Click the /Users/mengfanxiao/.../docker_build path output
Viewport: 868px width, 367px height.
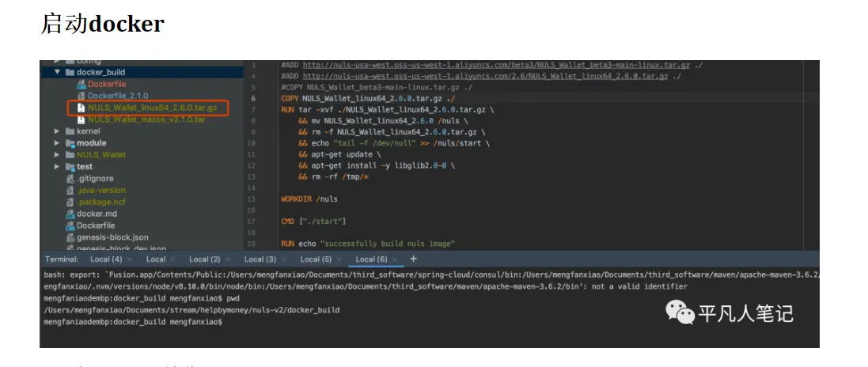click(x=191, y=310)
